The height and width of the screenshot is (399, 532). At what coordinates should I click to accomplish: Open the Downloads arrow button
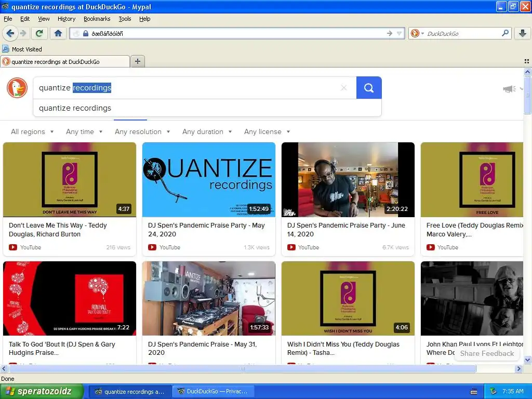(523, 33)
